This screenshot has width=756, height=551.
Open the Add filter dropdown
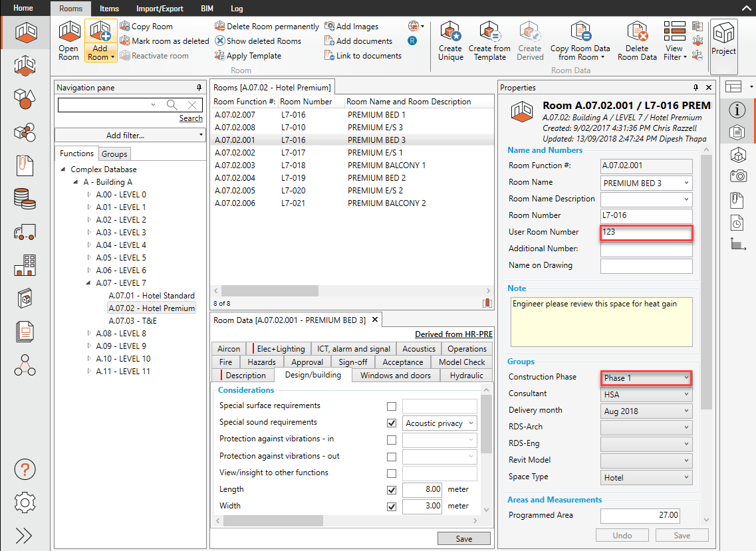[130, 136]
